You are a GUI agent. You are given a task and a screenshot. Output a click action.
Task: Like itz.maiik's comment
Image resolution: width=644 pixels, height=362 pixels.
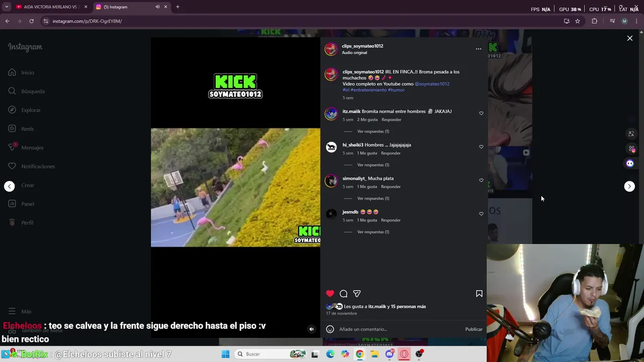click(x=481, y=113)
